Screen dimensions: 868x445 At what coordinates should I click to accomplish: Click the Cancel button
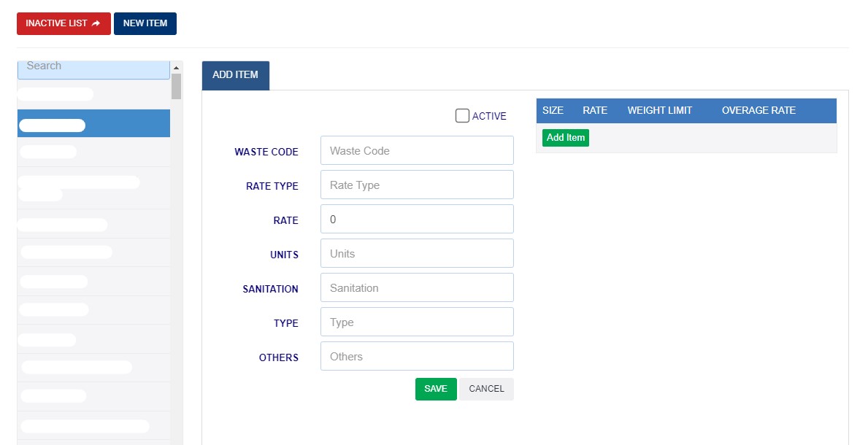click(486, 389)
